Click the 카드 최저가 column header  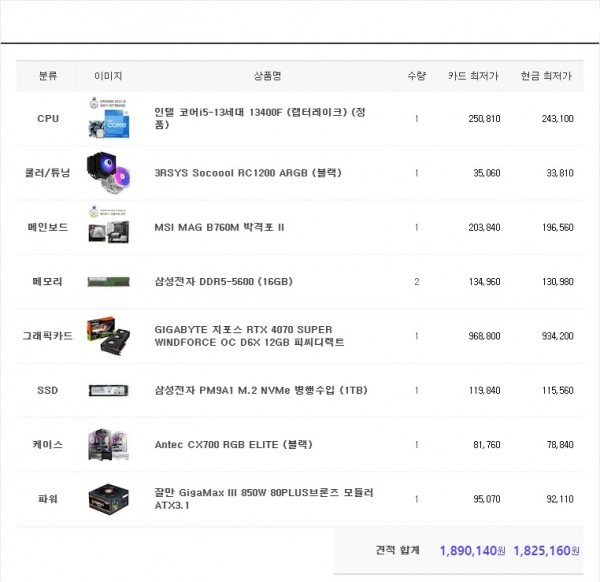coord(474,76)
